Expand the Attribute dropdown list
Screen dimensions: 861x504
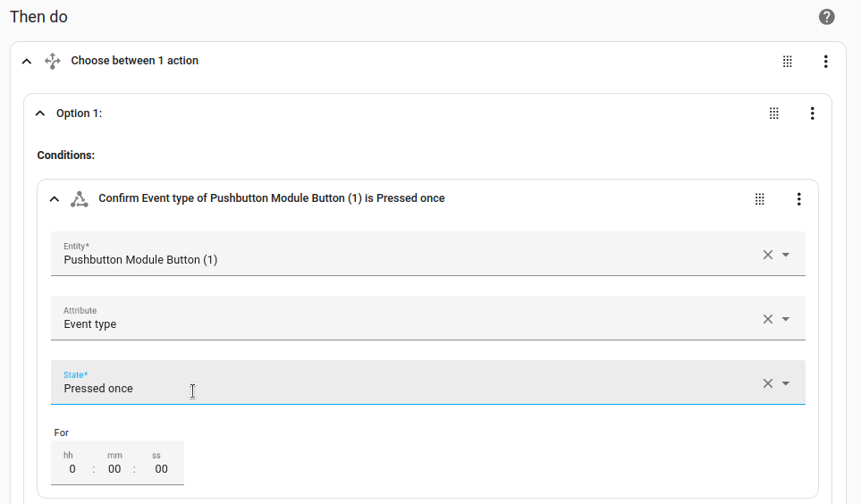click(786, 319)
